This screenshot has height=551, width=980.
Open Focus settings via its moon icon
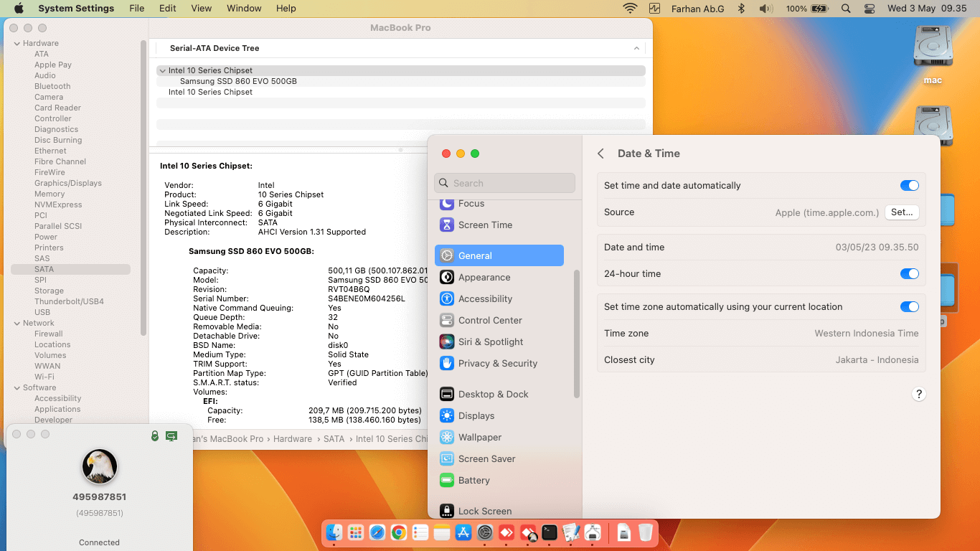[x=446, y=204]
